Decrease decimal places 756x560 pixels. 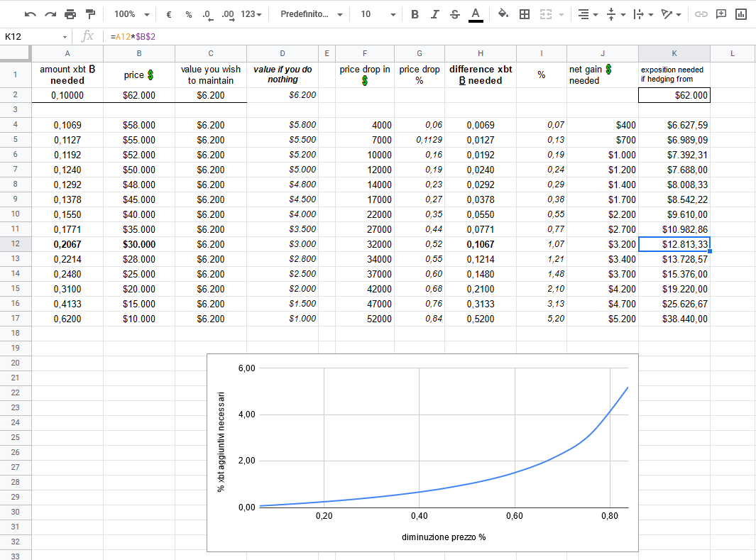point(207,14)
